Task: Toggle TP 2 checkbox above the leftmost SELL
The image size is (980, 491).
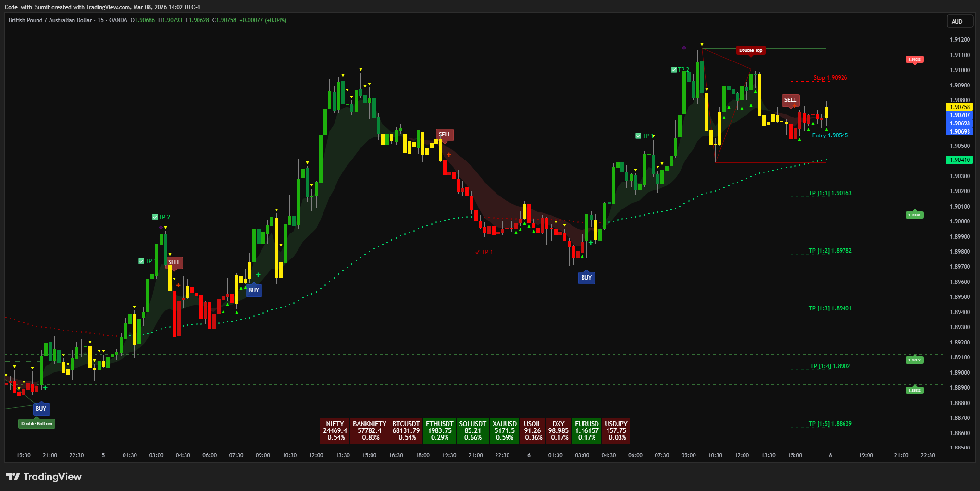Action: click(155, 217)
